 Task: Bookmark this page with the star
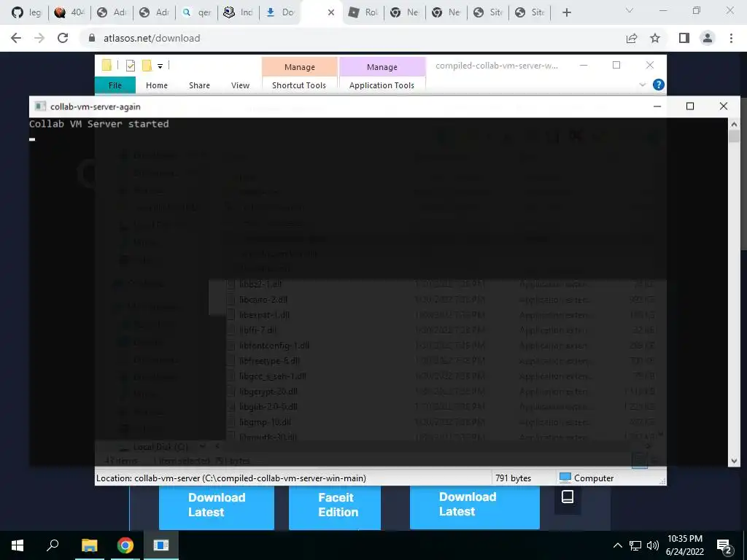pos(655,38)
